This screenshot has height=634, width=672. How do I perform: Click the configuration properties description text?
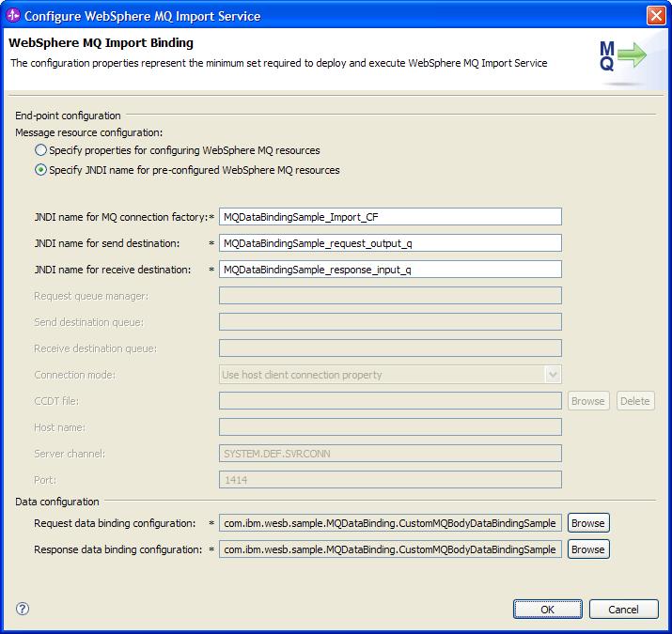pyautogui.click(x=278, y=63)
